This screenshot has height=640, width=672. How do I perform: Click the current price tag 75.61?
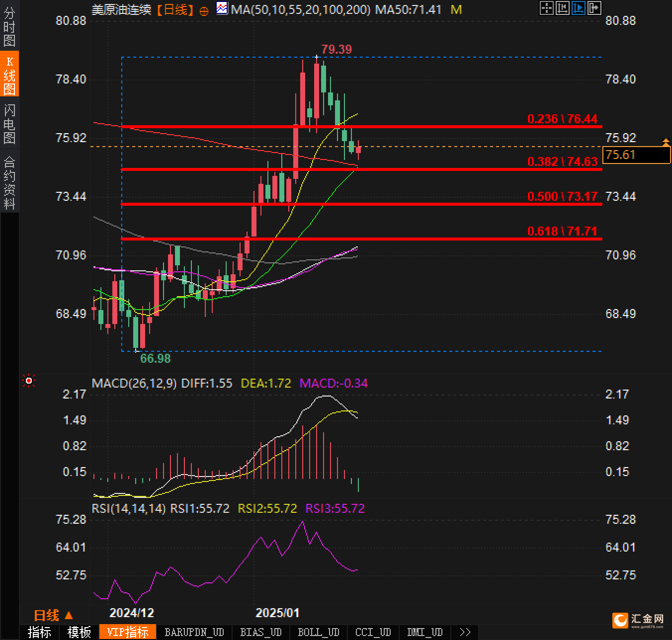tap(636, 155)
